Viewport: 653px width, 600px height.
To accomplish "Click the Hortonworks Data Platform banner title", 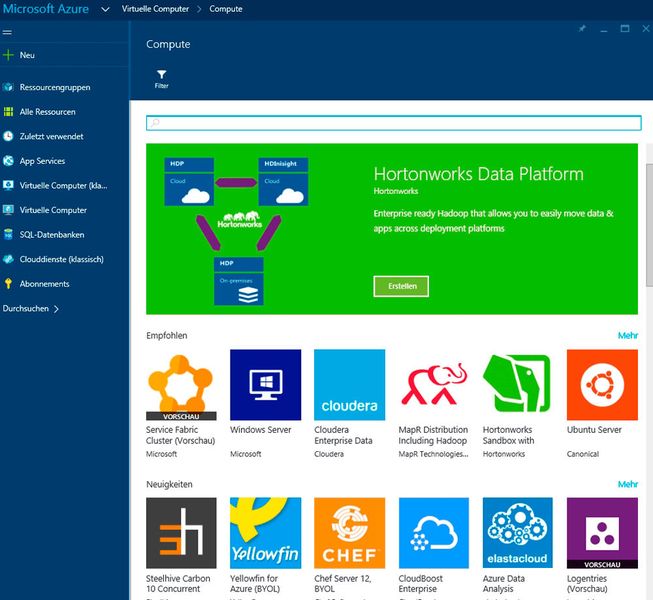I will coord(479,174).
